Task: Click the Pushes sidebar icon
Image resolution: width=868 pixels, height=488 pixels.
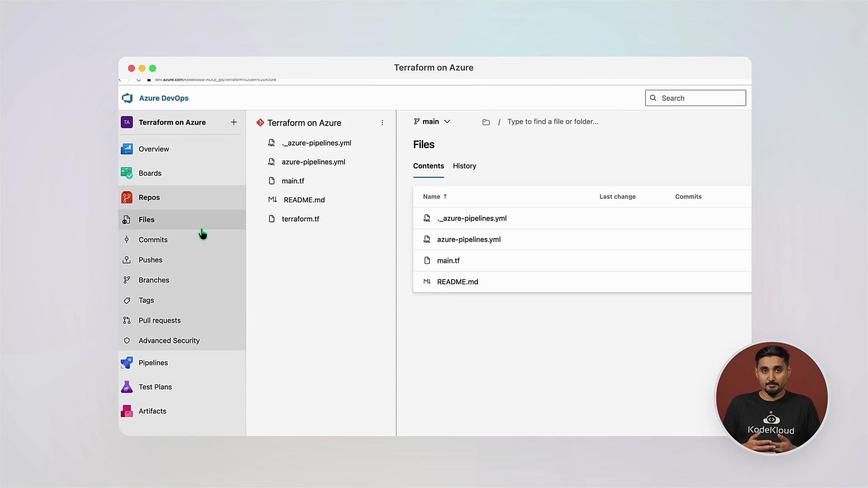Action: [127, 260]
